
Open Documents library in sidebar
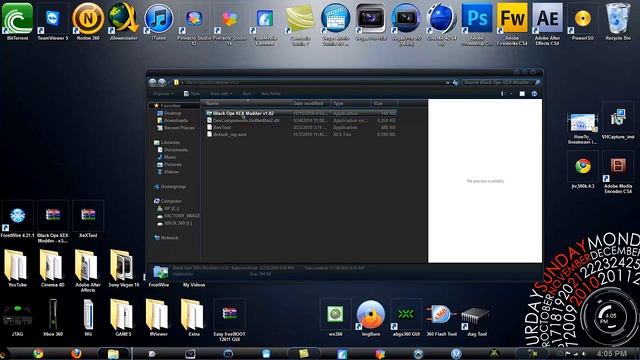tap(172, 150)
